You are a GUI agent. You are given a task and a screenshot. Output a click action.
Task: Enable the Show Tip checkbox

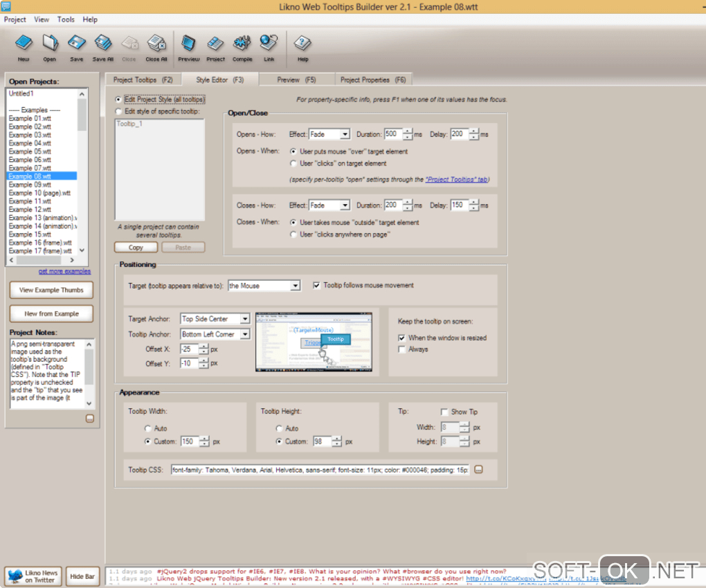click(444, 412)
